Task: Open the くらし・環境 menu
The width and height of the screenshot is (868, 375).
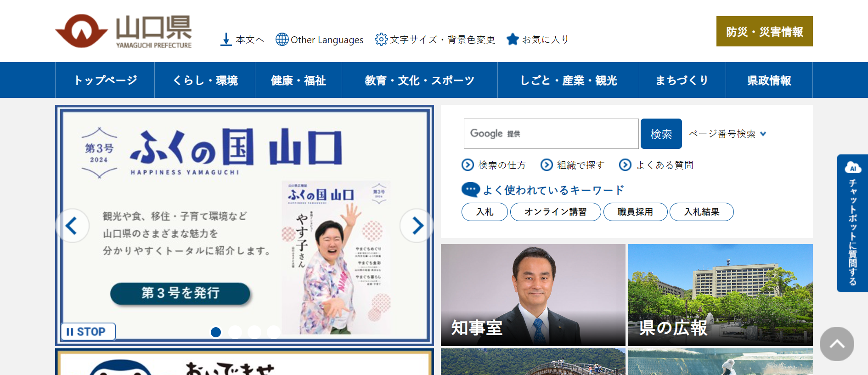Action: [x=205, y=80]
